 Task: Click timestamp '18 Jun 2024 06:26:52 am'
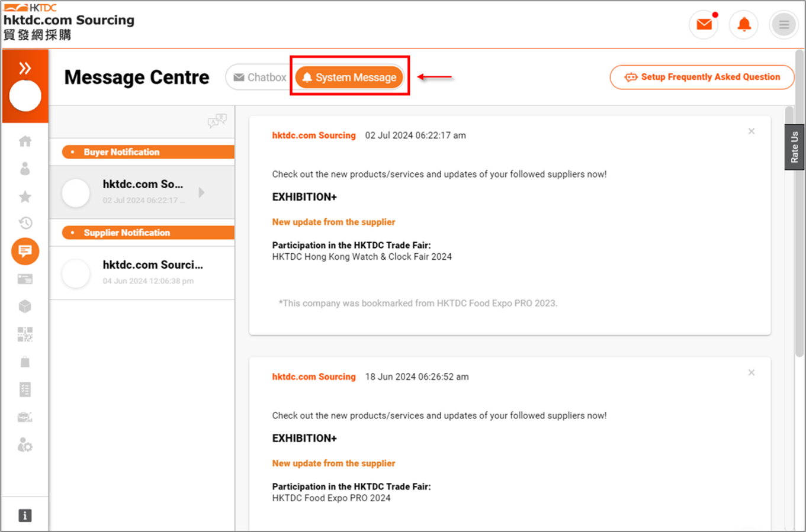[417, 377]
